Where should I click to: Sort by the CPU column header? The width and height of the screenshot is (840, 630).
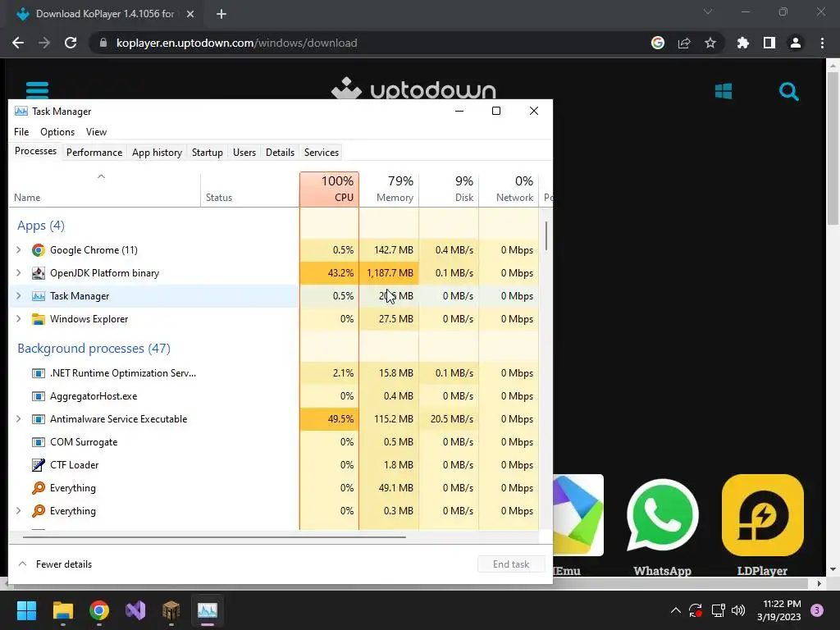point(330,189)
